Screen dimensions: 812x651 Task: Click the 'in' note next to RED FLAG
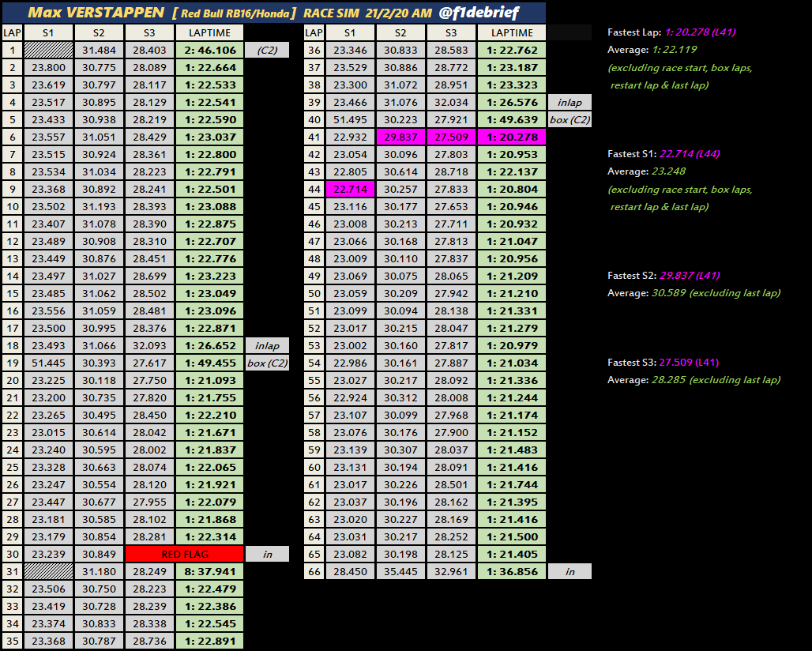pos(267,554)
